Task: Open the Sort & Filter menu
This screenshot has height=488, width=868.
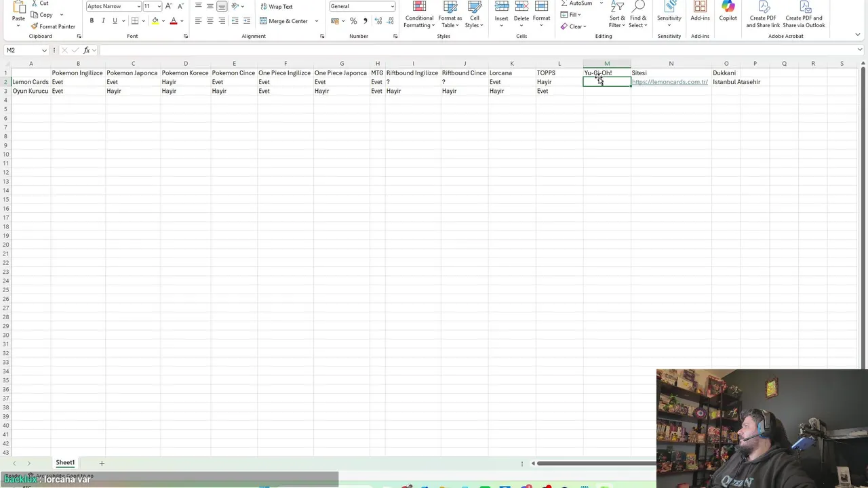Action: pyautogui.click(x=617, y=14)
